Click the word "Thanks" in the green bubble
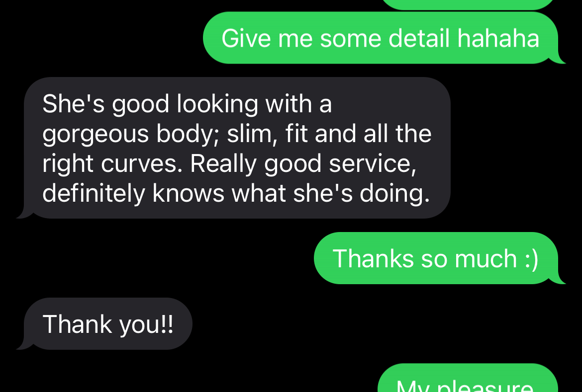582x392 pixels. point(373,258)
